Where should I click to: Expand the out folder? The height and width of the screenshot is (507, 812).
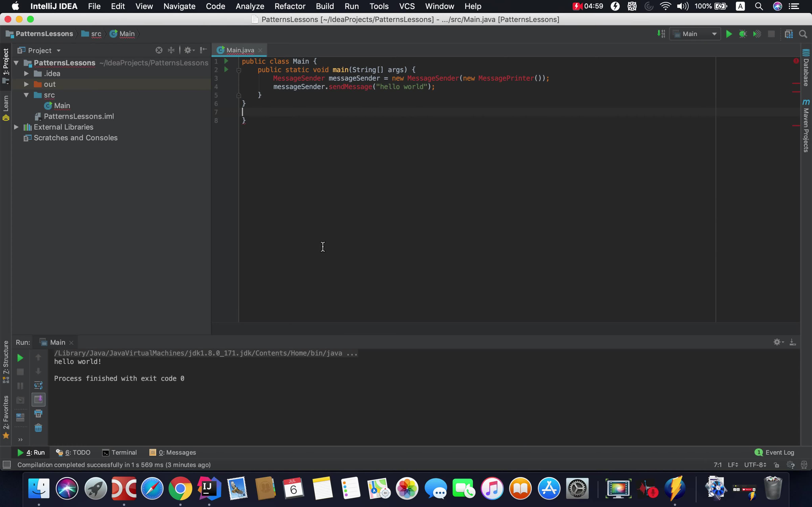pyautogui.click(x=26, y=84)
